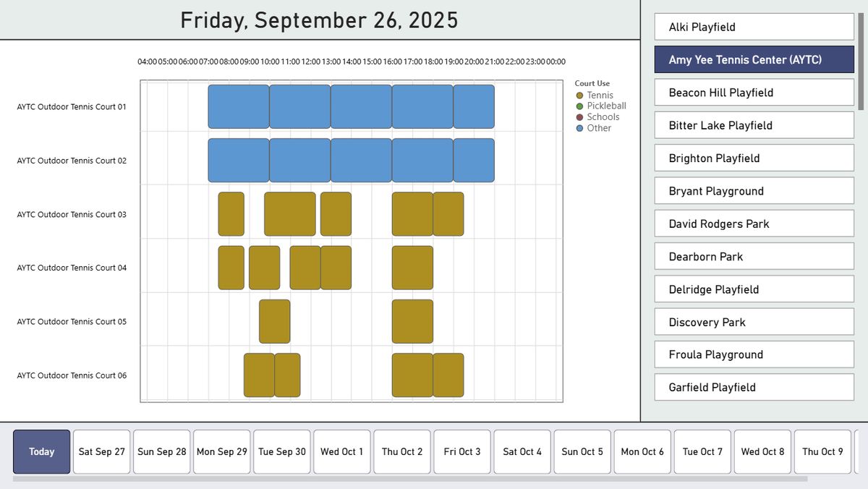
Task: Select Thu Oct 9 date
Action: pyautogui.click(x=822, y=452)
